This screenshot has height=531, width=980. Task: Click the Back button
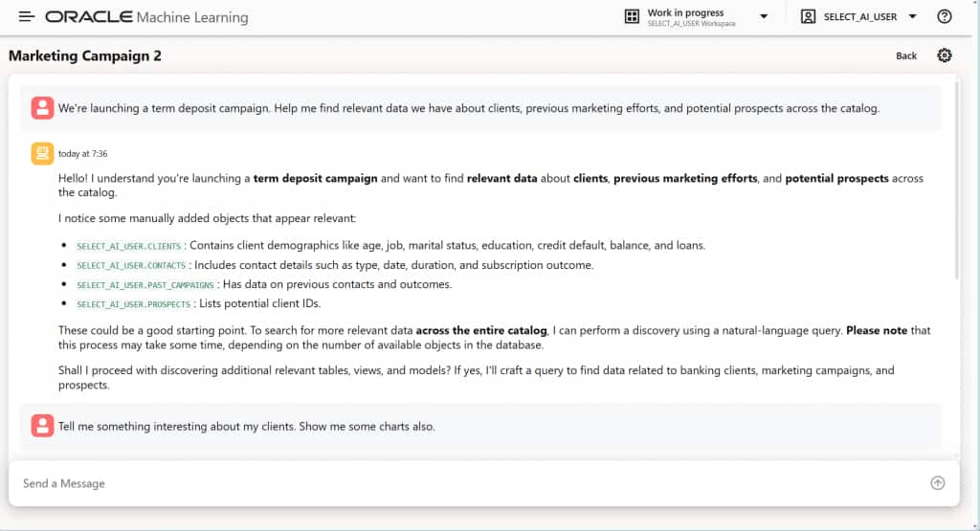click(x=906, y=56)
